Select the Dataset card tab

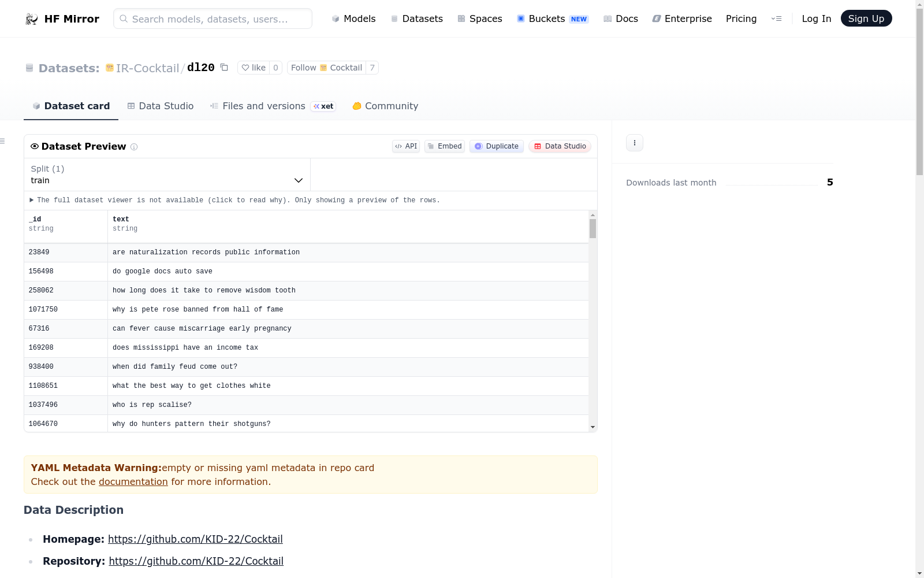(71, 106)
